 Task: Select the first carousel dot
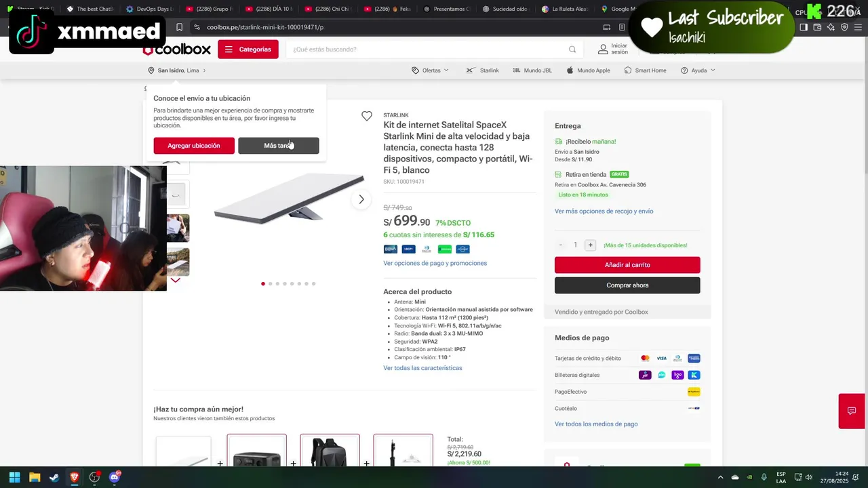pyautogui.click(x=263, y=284)
